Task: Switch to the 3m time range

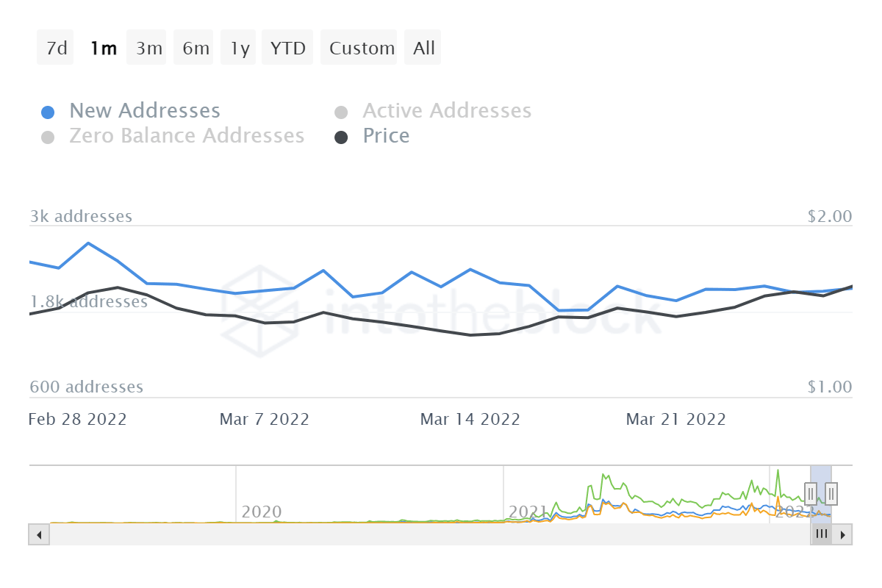Action: (x=148, y=49)
